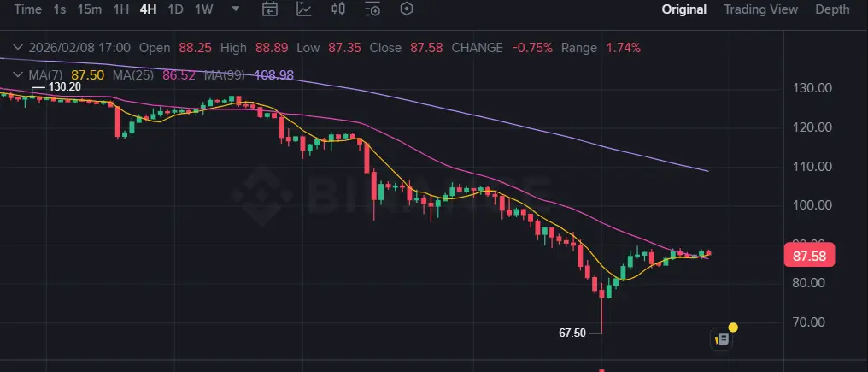The image size is (868, 372).
Task: Collapse the MA indicator row chevron
Action: [18, 75]
